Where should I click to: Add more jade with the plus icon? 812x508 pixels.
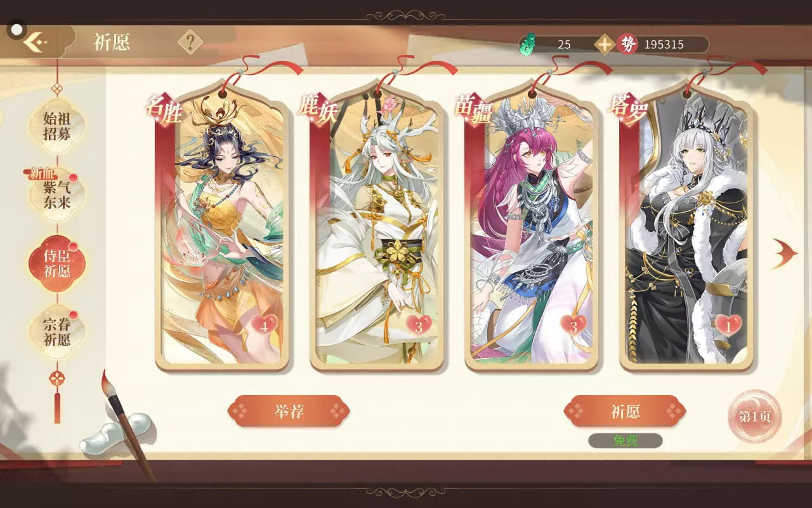[605, 44]
